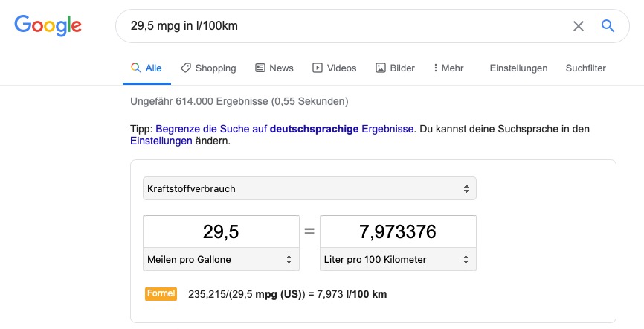This screenshot has height=329, width=644.
Task: Follow the Einstellungen link in the tip
Action: [x=161, y=141]
